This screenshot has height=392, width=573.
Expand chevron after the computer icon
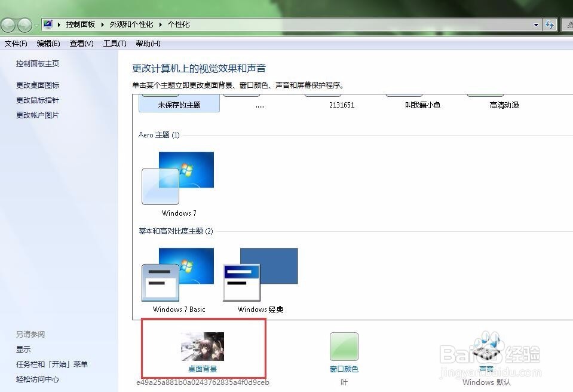tap(59, 25)
